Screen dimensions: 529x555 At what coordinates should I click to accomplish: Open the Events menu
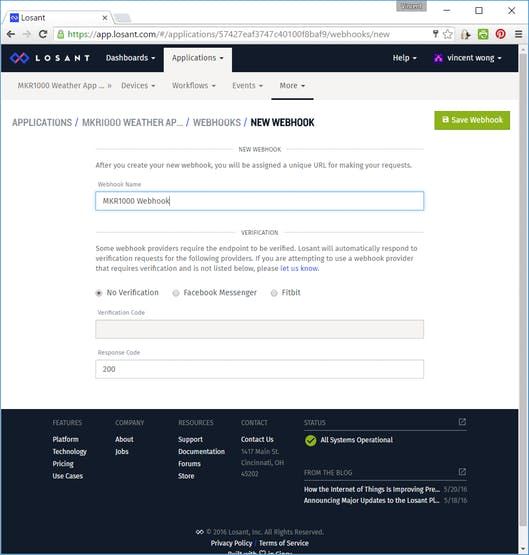247,86
